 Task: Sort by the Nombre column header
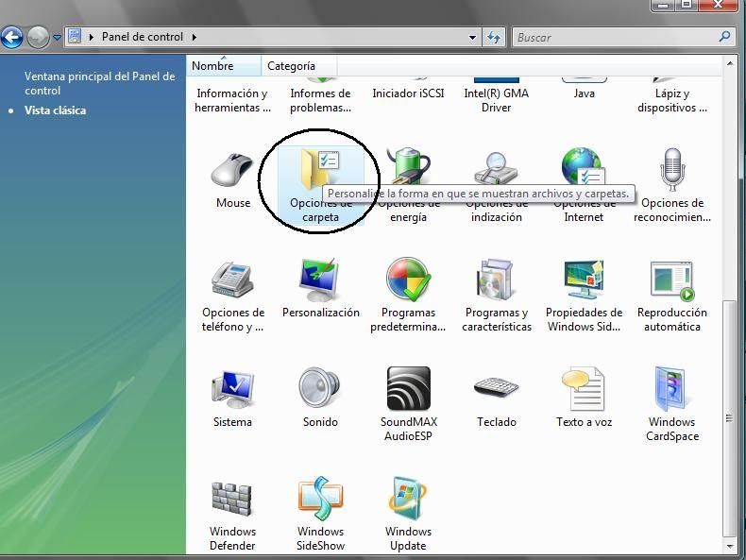[x=213, y=66]
